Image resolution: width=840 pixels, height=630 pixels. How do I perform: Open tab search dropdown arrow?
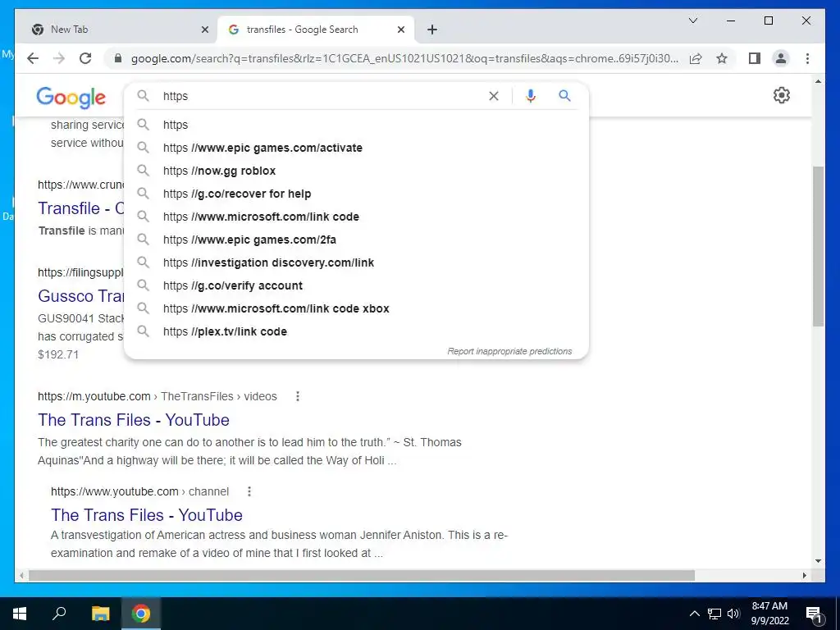692,21
